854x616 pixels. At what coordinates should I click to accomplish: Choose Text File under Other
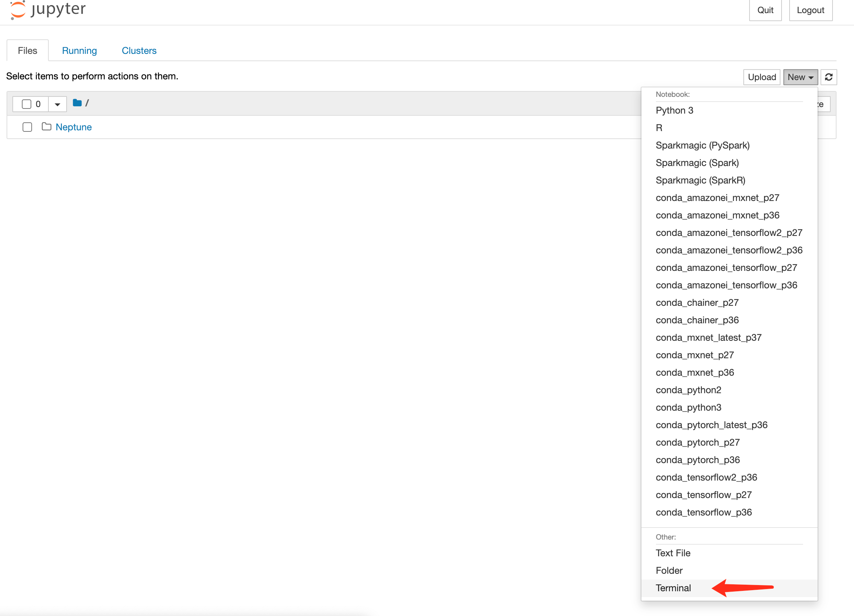point(672,553)
